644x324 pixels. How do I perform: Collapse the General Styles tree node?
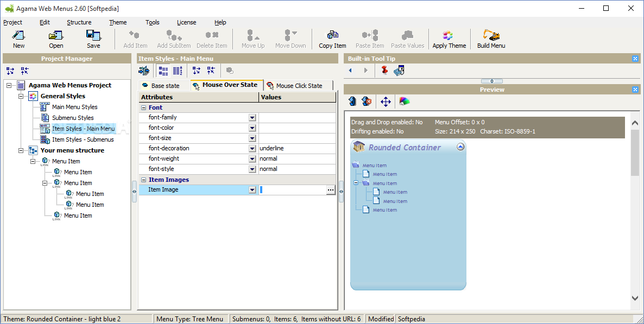click(21, 96)
